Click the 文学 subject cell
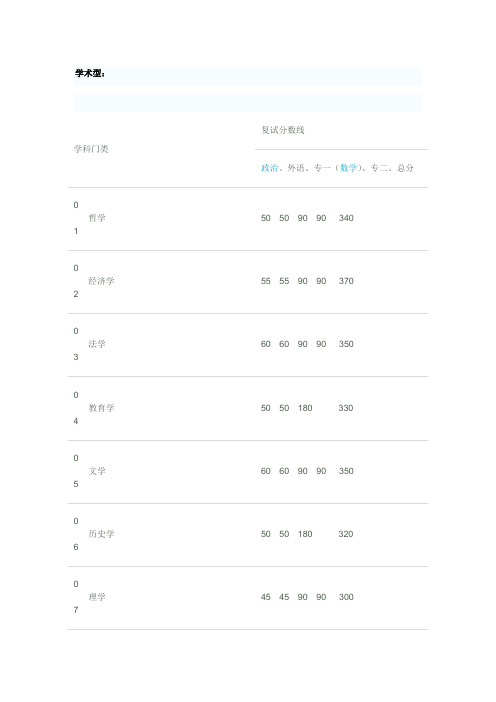This screenshot has width=496, height=702. [x=97, y=471]
